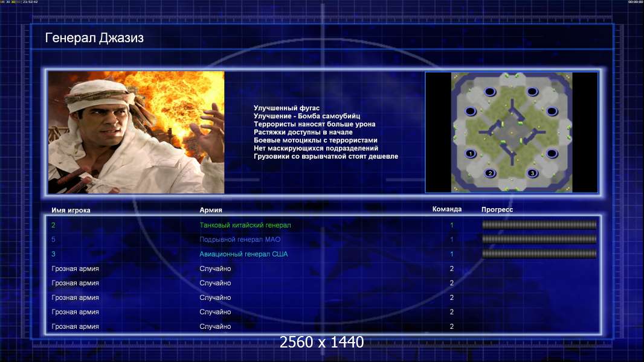Screen dimensions: 644x362
Task: Click team number in Авиационный генерал США row
Action: [x=452, y=254]
